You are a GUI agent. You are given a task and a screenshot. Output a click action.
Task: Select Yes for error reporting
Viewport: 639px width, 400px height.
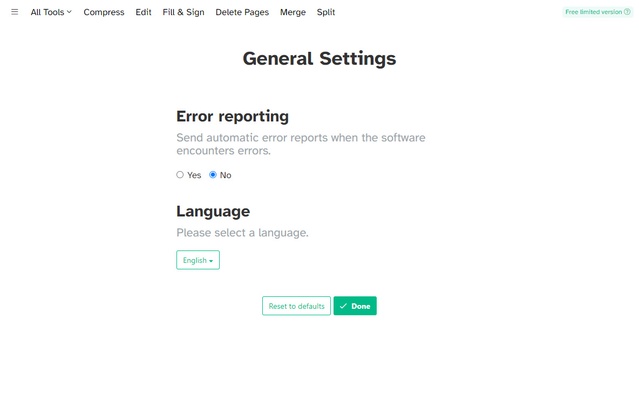tap(180, 175)
